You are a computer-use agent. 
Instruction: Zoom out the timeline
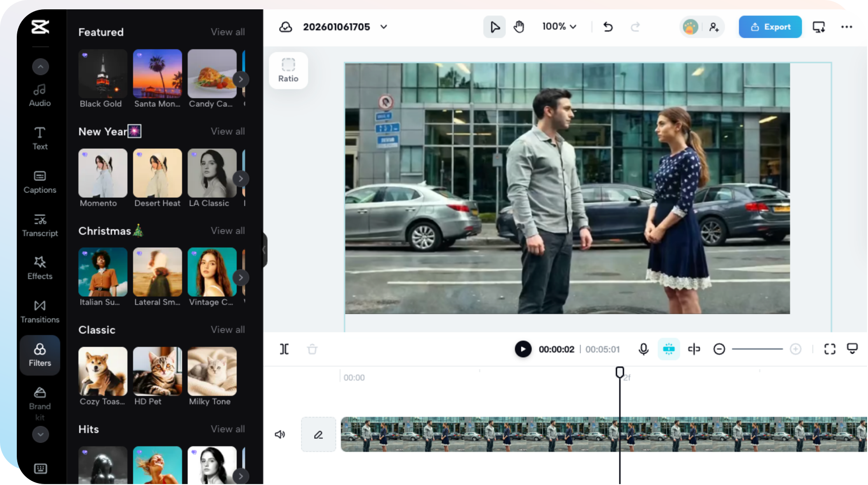(719, 349)
